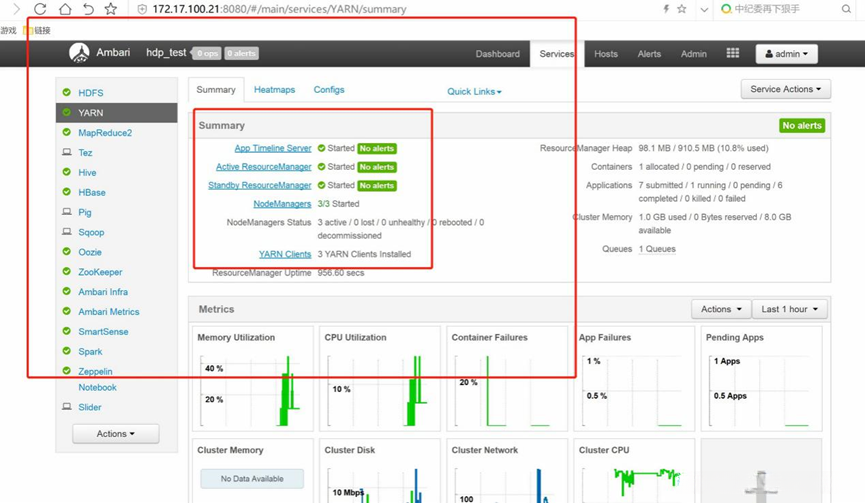
Task: Open the admin user dropdown
Action: click(x=786, y=54)
